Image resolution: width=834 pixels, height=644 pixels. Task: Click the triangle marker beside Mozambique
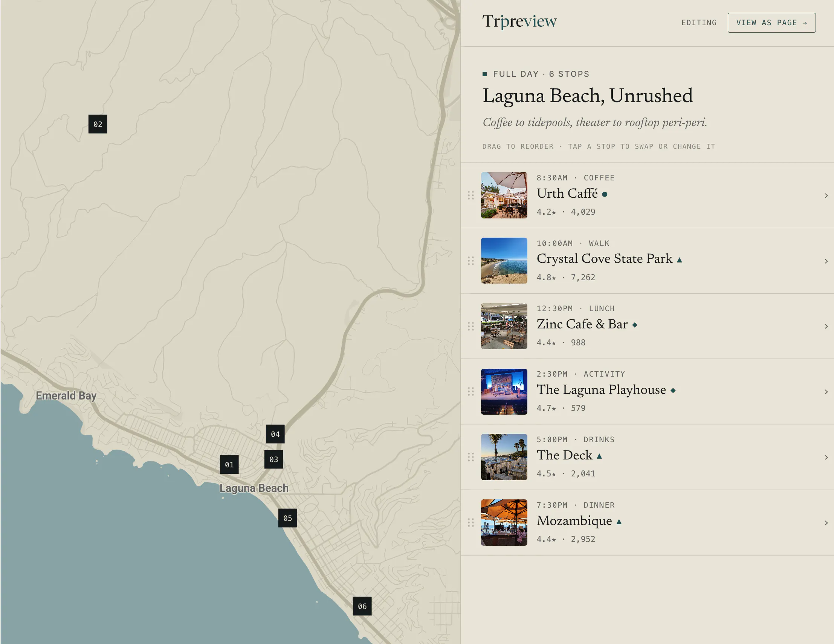point(619,522)
